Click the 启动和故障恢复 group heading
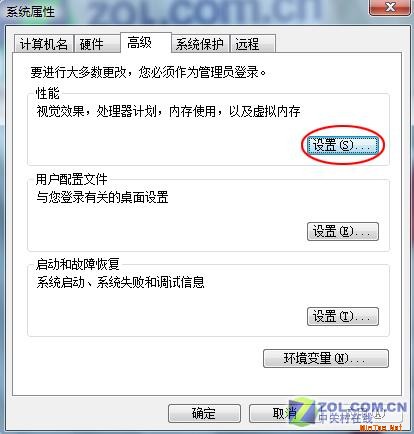 [77, 264]
